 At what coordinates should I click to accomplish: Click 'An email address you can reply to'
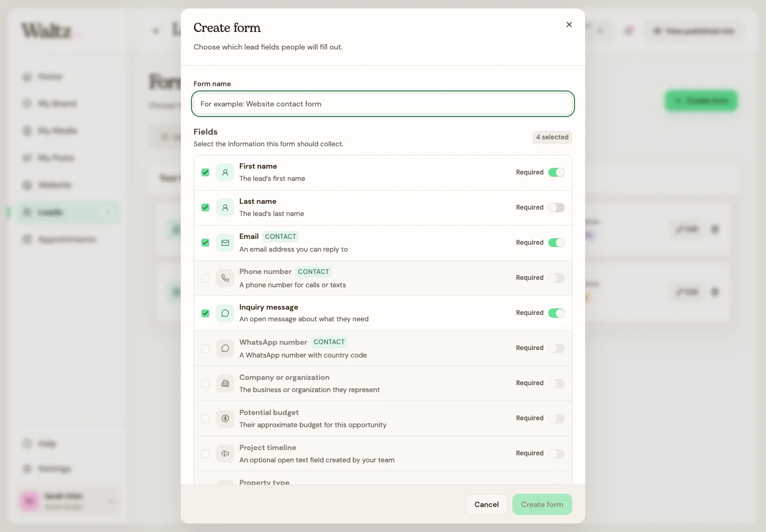click(x=294, y=249)
